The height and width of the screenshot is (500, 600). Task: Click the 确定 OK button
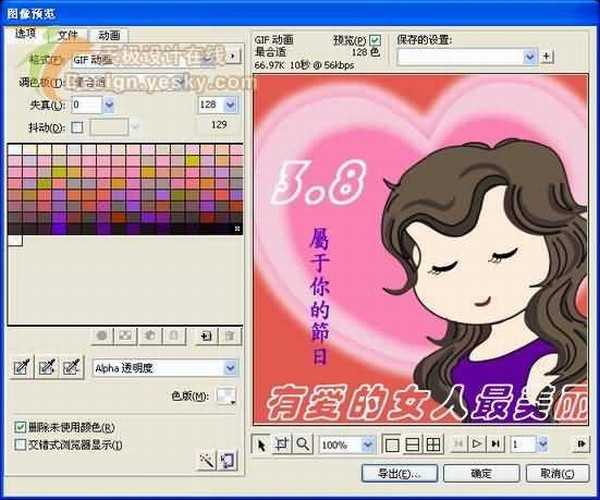point(481,474)
